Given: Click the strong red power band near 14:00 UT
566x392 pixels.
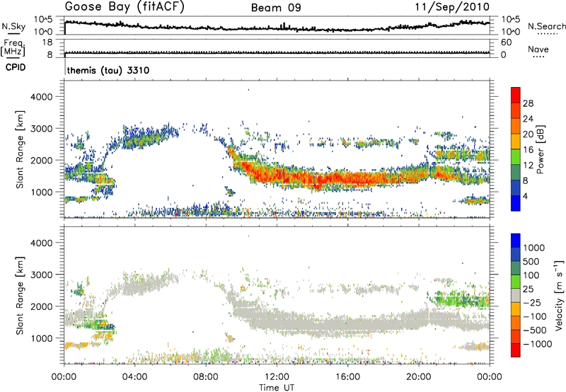Looking at the screenshot, I should pyautogui.click(x=312, y=179).
